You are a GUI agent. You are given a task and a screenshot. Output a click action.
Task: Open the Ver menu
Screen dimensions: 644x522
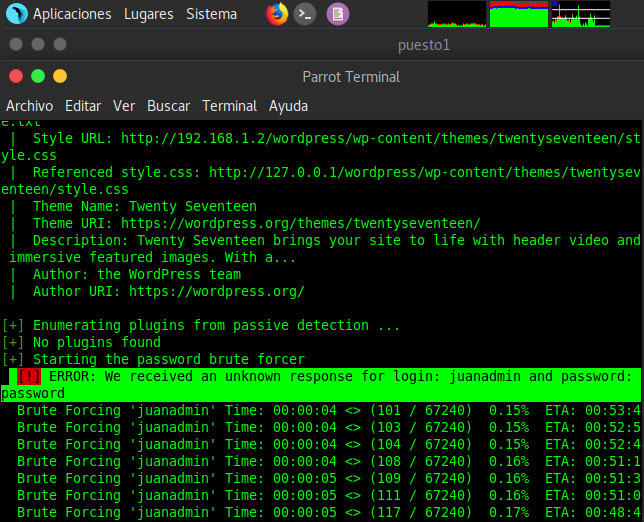[x=124, y=106]
